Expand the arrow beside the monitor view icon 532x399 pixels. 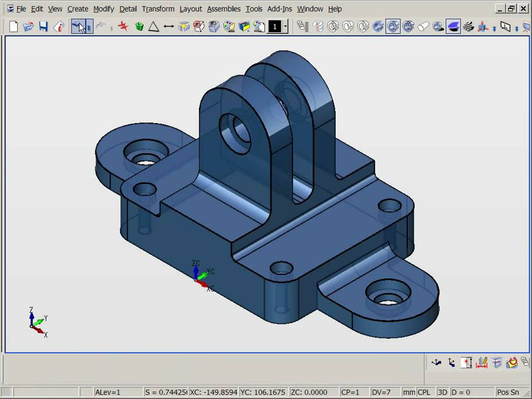[516, 28]
